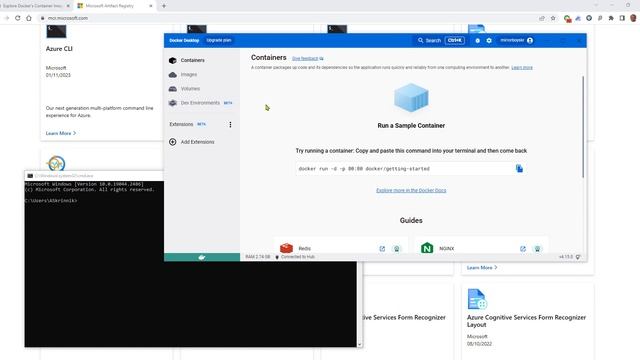Screen dimensions: 640x360
Task: Click the Dev Environments icon in sidebar
Action: tap(173, 103)
